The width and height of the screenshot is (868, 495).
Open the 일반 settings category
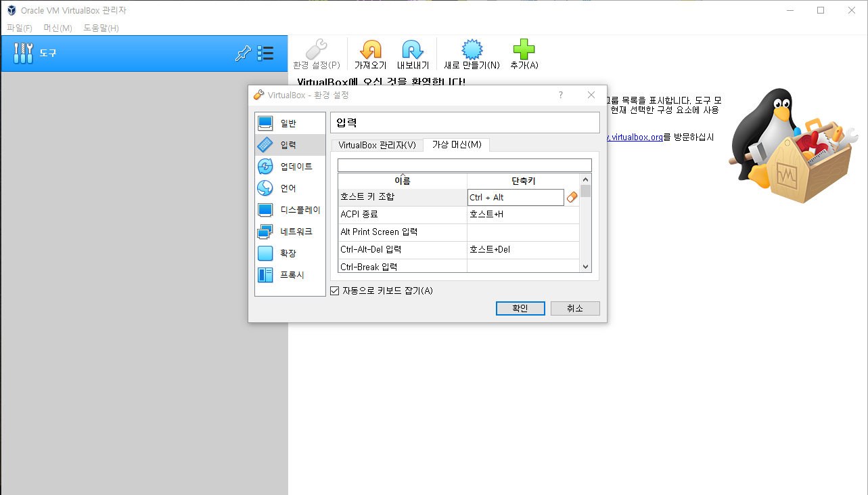290,123
